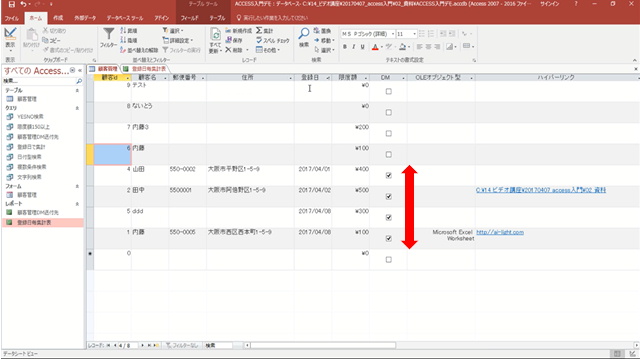Click the 削除 delete record X icon
Image resolution: width=640 pixels, height=360 pixels.
point(228,50)
